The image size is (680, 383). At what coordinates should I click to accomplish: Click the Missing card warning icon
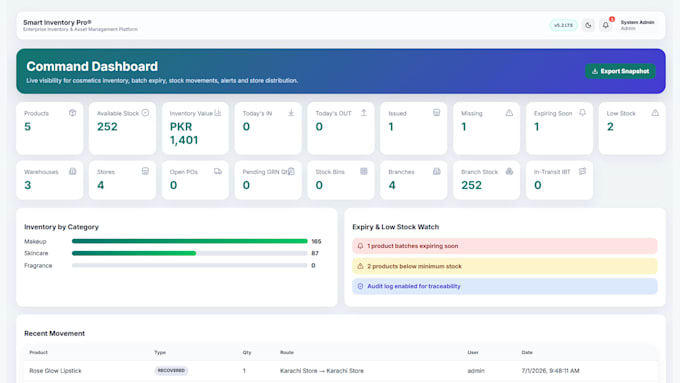510,113
